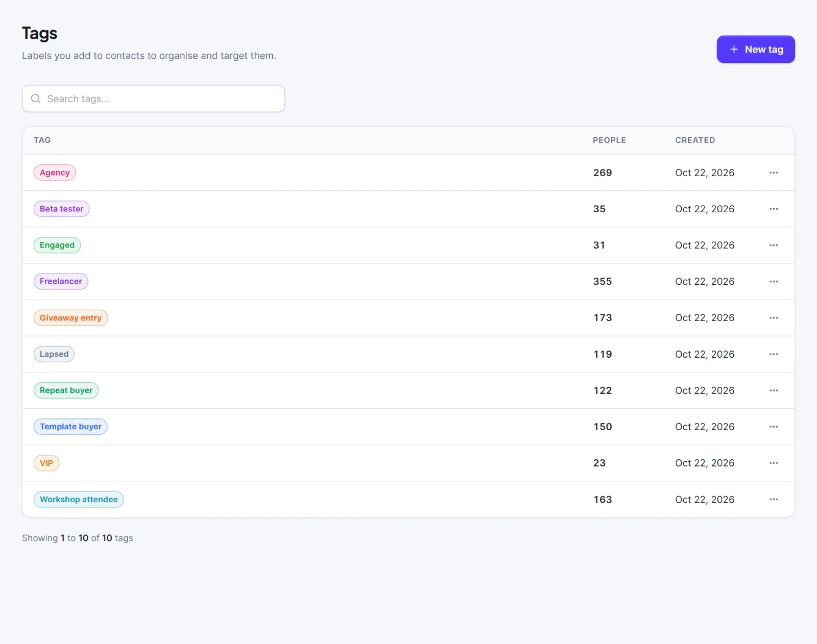
Task: Create a new tag with the New tag button
Action: pyautogui.click(x=756, y=49)
